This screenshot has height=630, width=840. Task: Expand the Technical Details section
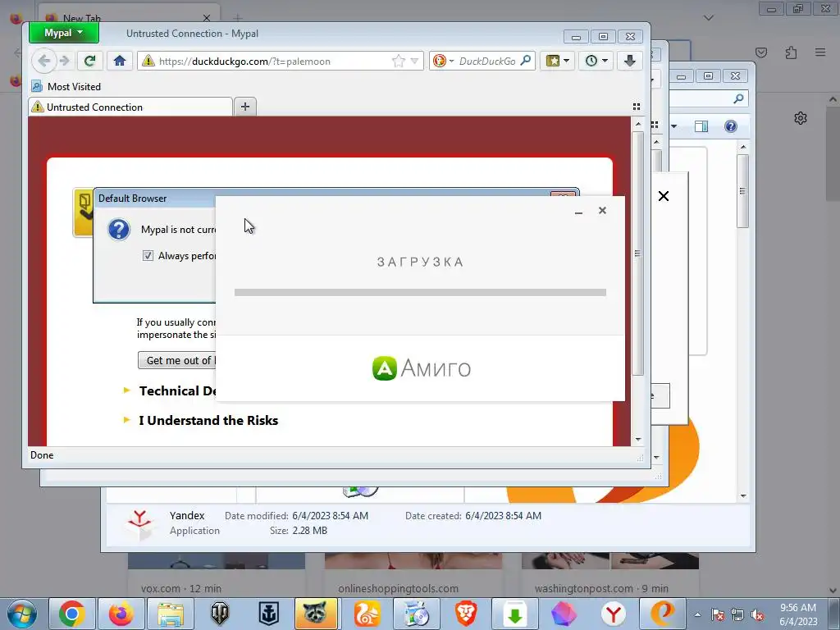[x=170, y=390]
